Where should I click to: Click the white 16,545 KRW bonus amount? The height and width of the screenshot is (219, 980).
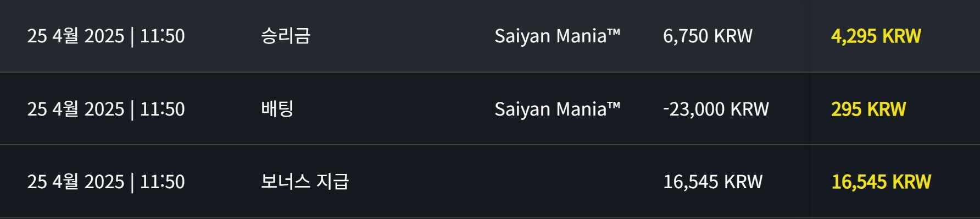[713, 182]
